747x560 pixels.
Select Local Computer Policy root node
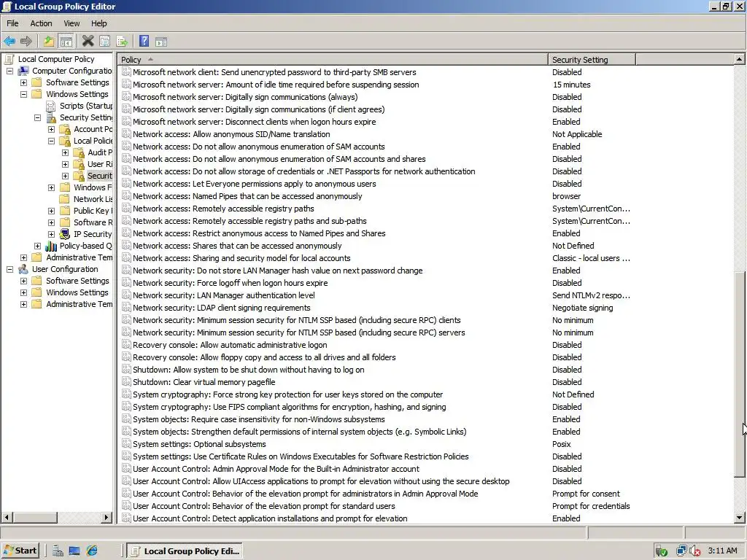55,59
